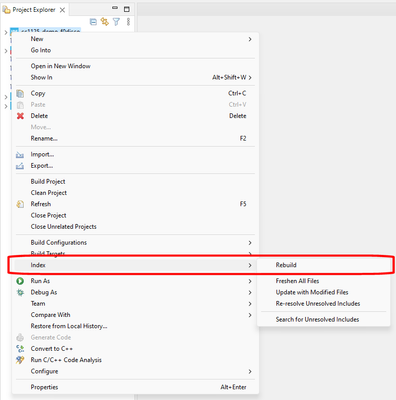Click the red Delete icon
This screenshot has width=396, height=400.
[x=20, y=116]
